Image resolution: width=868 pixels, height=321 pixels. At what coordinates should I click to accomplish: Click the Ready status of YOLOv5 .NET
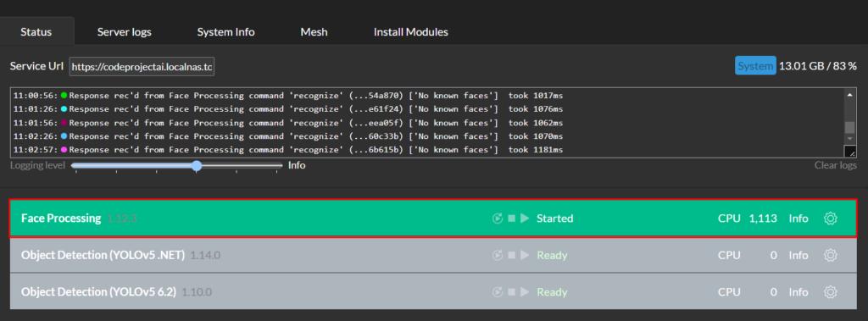point(552,255)
